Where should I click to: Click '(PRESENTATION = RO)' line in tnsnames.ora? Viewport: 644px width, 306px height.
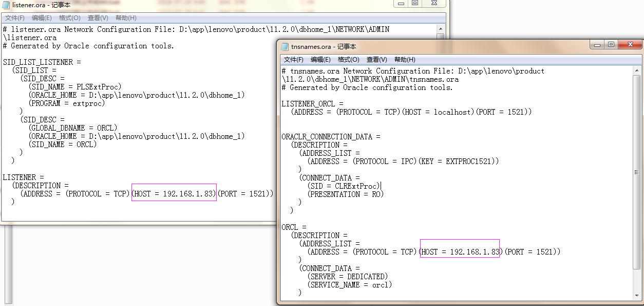346,194
